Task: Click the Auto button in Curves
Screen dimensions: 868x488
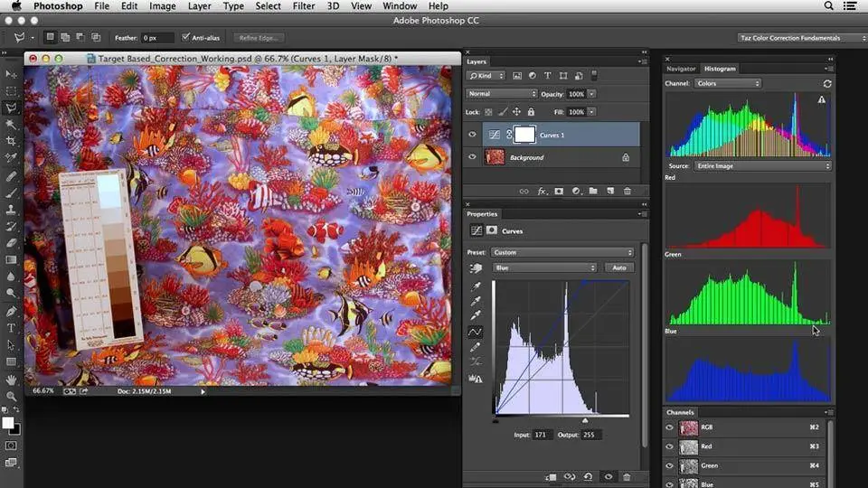Action: point(619,267)
